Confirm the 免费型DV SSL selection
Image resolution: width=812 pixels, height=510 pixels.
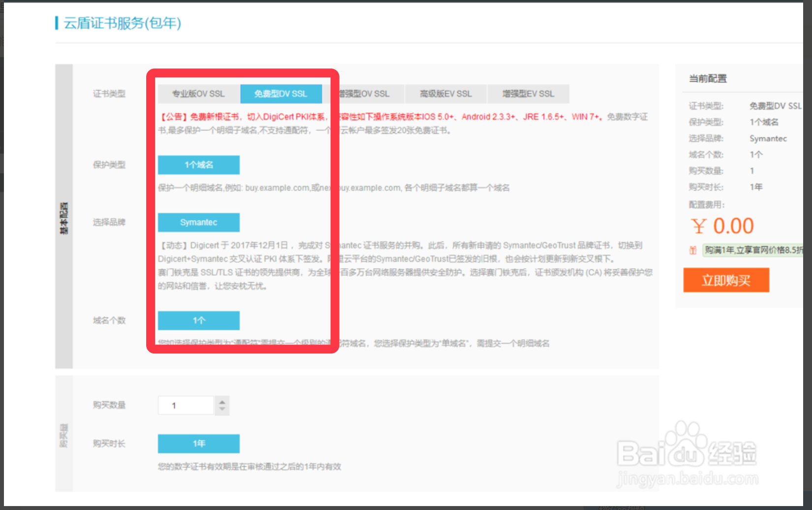click(x=281, y=94)
